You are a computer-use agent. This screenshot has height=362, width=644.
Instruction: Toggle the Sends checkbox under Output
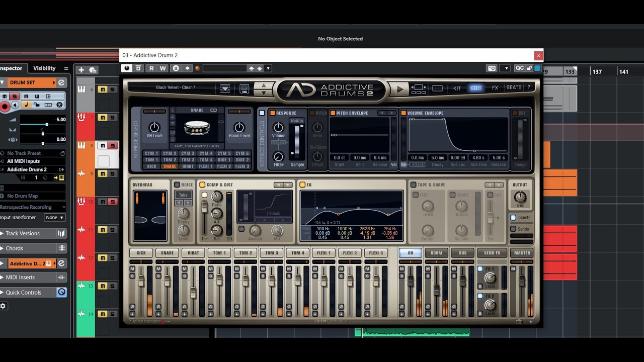513,229
